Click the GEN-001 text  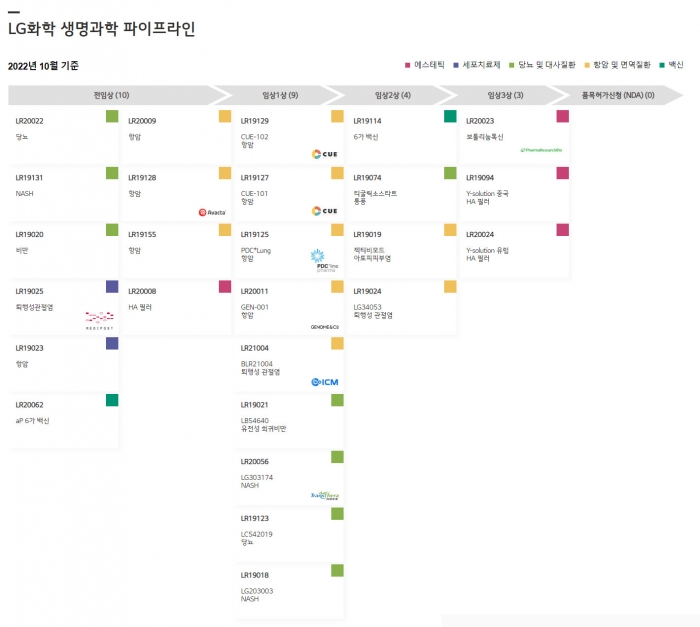(x=254, y=307)
